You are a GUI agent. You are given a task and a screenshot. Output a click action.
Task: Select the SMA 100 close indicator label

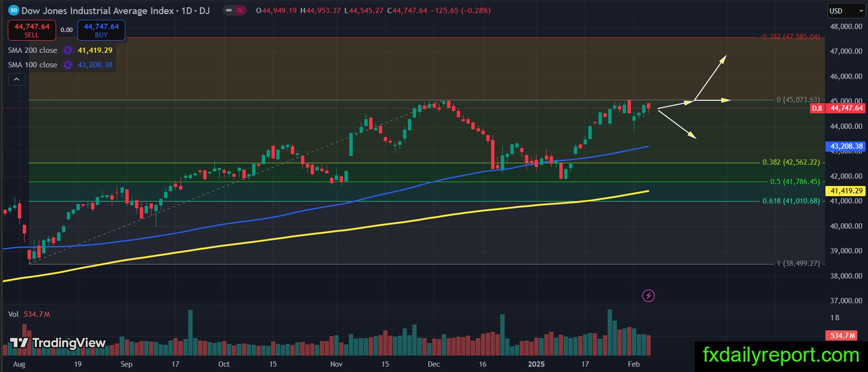click(x=32, y=65)
